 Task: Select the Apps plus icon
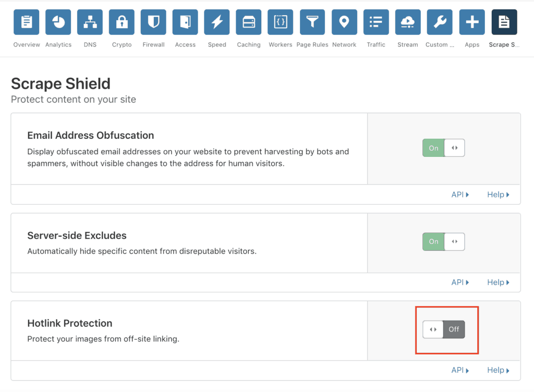coord(471,22)
